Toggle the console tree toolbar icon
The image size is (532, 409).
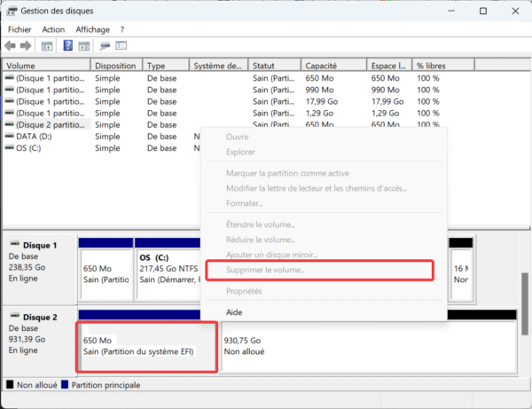[47, 46]
